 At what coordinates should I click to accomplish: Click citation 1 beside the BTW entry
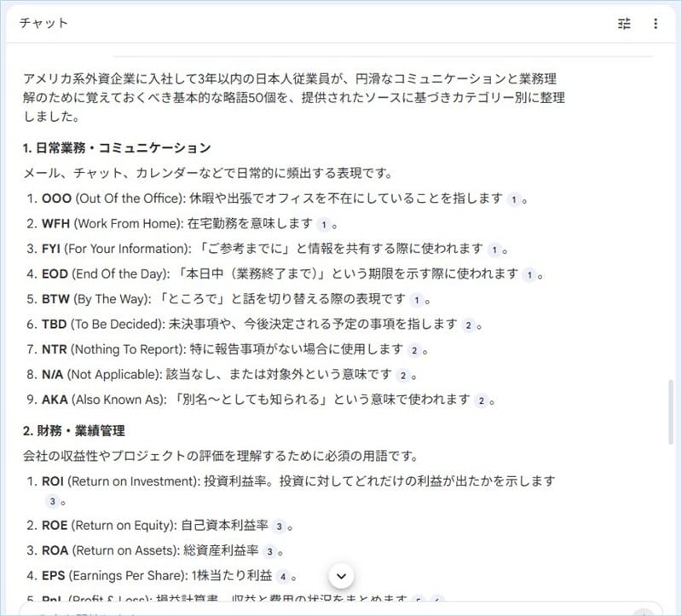415,300
